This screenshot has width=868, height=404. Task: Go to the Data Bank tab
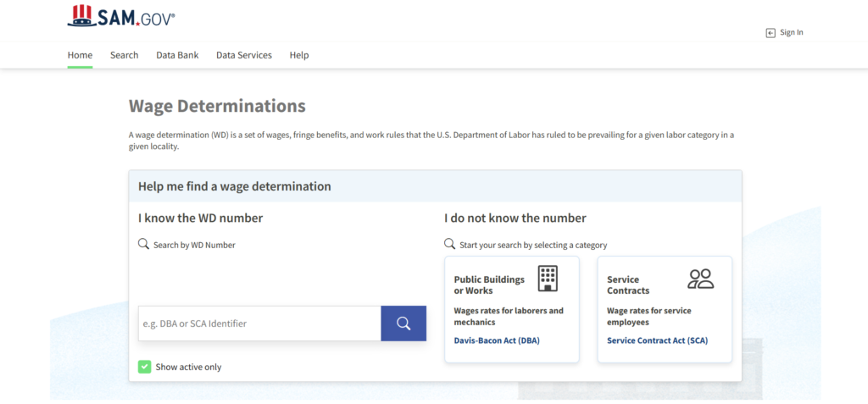[x=177, y=55]
